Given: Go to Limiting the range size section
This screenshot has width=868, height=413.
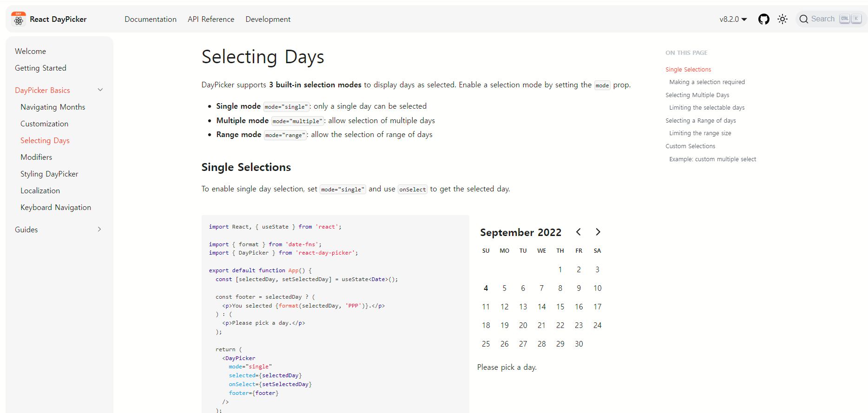Looking at the screenshot, I should pyautogui.click(x=699, y=133).
